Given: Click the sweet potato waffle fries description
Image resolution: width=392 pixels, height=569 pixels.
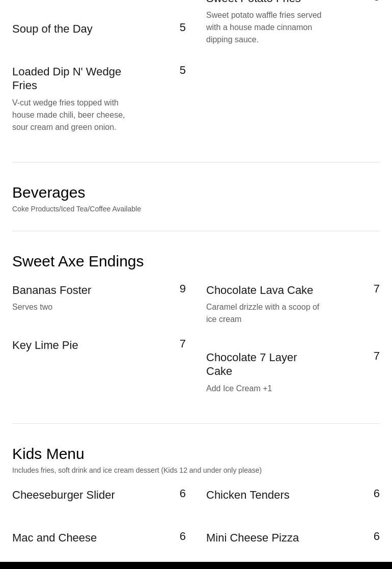Looking at the screenshot, I should tap(264, 27).
